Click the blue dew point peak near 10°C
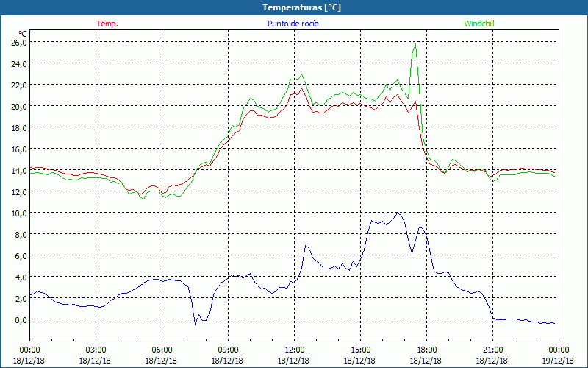 click(398, 213)
